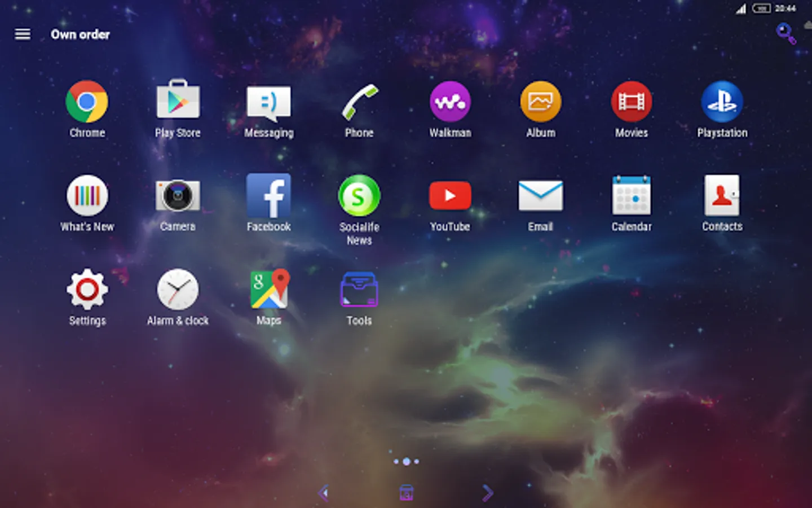This screenshot has width=812, height=508.
Task: Tap the battery status icon
Action: (761, 8)
